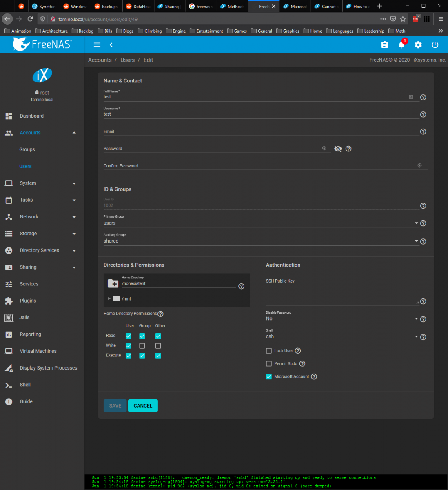
Task: Click the FreeNAS logo
Action: tap(42, 44)
